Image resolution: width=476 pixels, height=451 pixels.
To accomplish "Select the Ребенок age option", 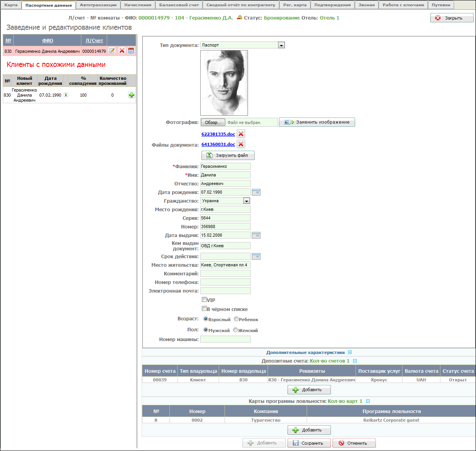I will [236, 319].
